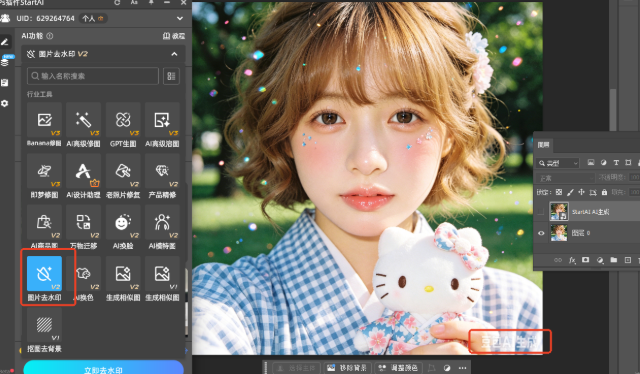Select the 万物迁移 tool icon
Screen dimensions: 640x374
84,223
